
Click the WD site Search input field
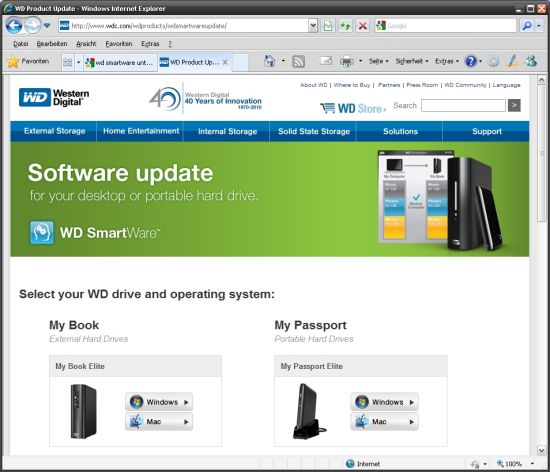click(x=463, y=105)
